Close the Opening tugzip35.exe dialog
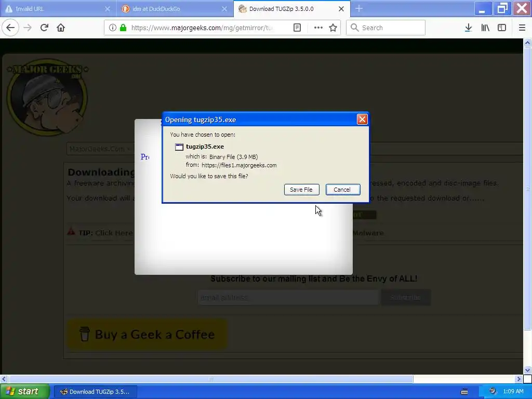Screen dimensions: 532x399 [x=362, y=119]
